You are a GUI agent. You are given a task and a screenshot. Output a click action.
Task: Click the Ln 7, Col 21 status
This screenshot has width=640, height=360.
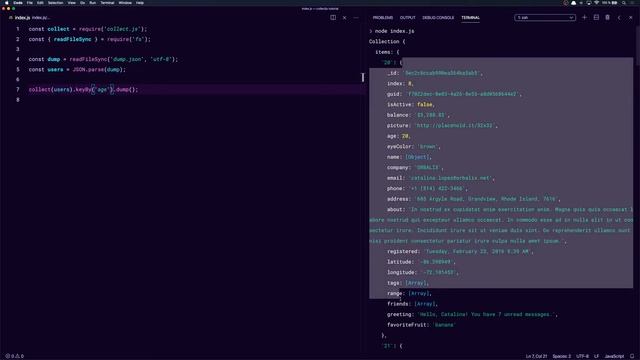pos(536,356)
